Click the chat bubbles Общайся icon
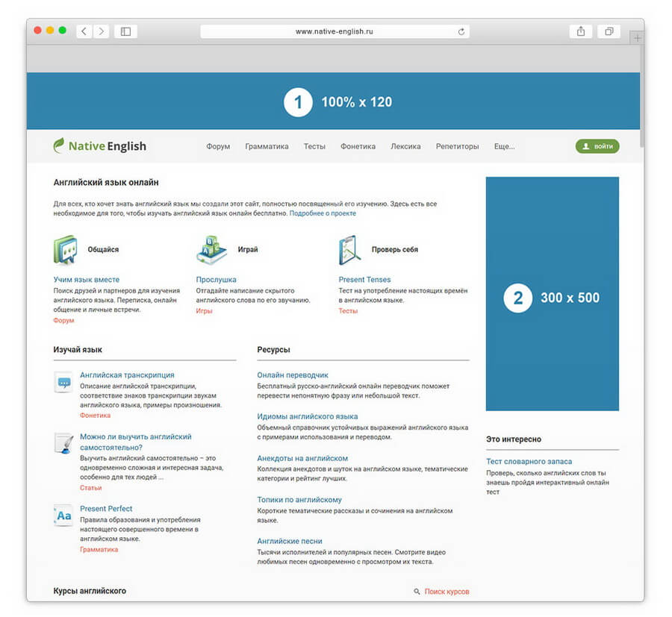 click(65, 250)
